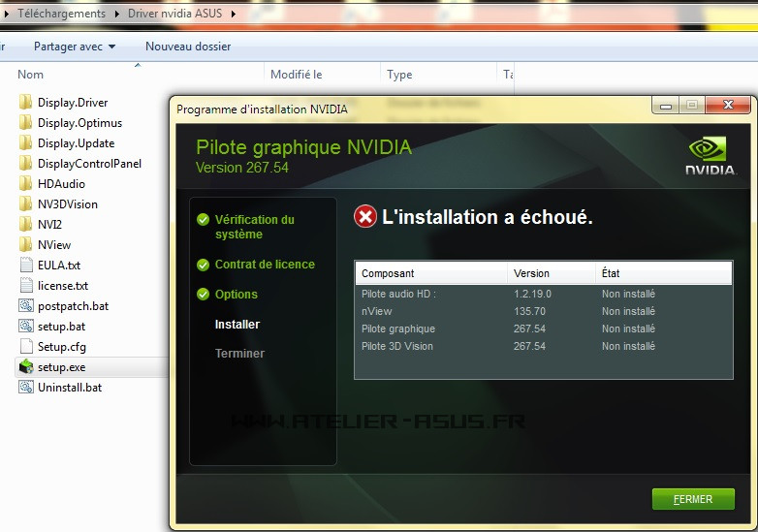Click the postpatch.bat batch file icon
758x532 pixels.
(x=26, y=305)
